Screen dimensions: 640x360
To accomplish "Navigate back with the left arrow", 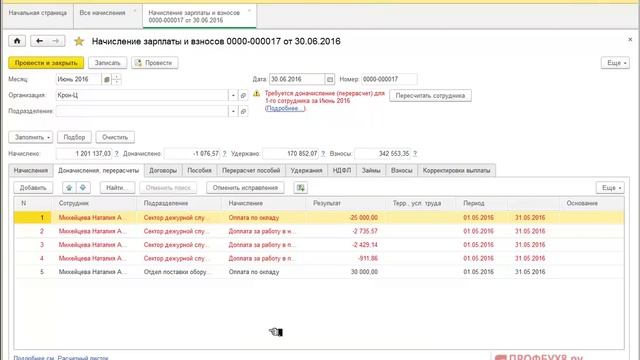I will click(x=39, y=41).
